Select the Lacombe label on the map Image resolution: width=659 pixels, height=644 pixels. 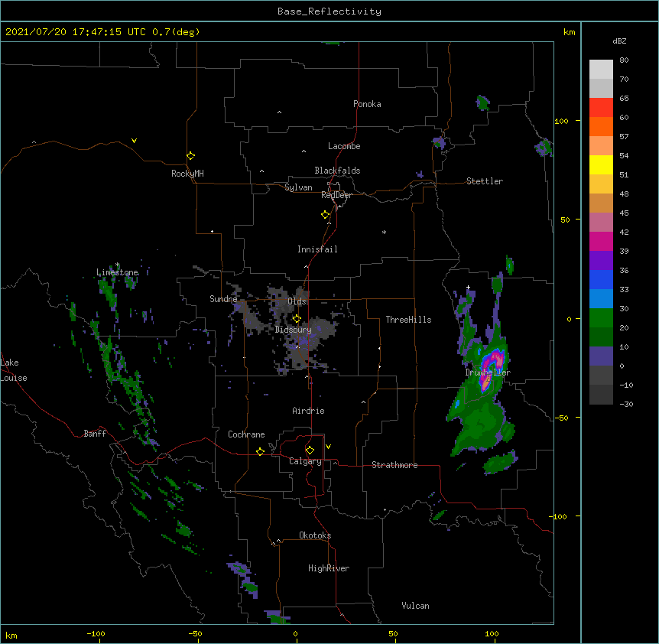[344, 146]
